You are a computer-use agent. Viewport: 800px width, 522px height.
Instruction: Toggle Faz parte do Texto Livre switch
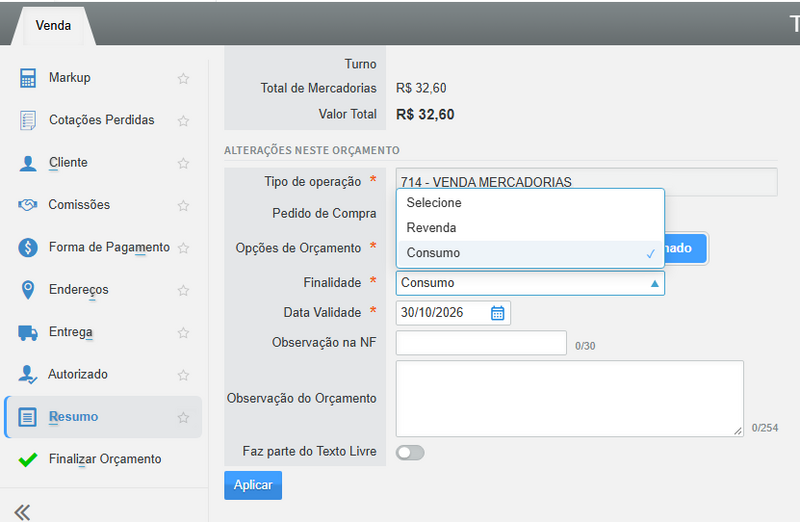(x=410, y=453)
